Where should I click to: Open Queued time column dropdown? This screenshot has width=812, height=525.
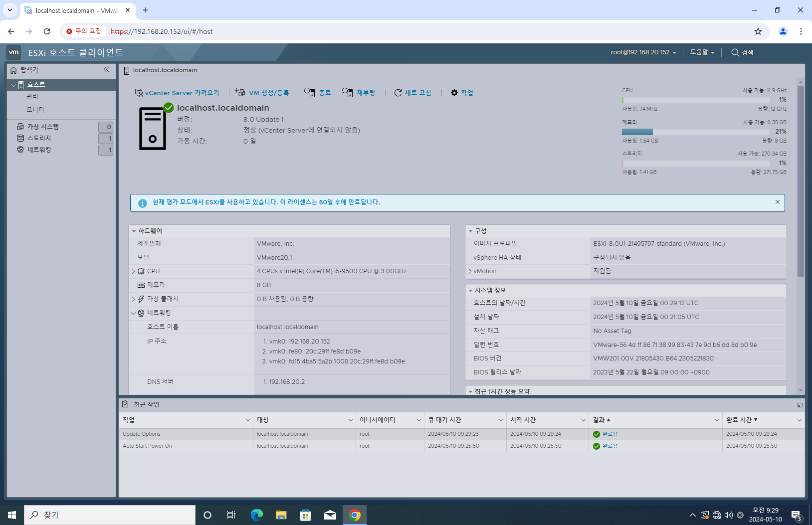pos(501,420)
